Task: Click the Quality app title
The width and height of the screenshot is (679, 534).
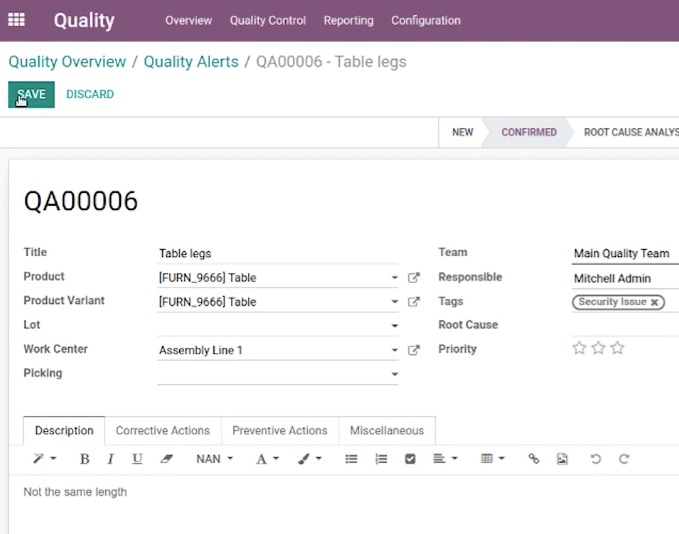Action: click(x=84, y=20)
